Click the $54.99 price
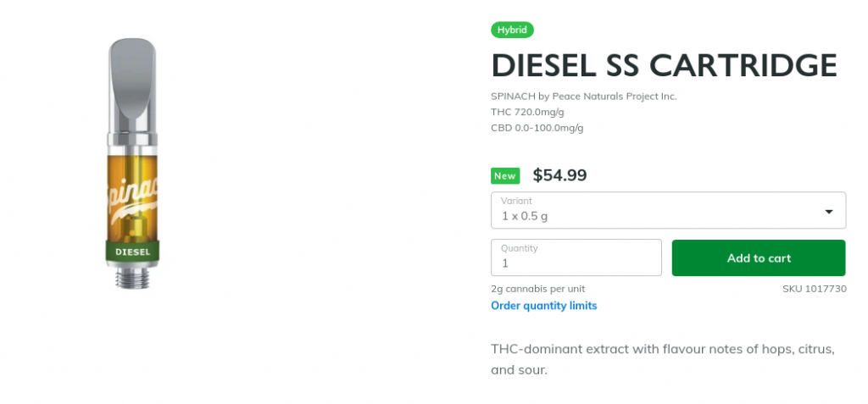868x404 pixels. pos(559,175)
